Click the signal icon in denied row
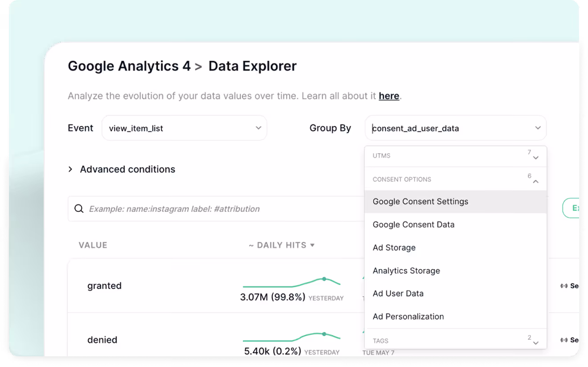The height and width of the screenshot is (367, 588). 563,340
